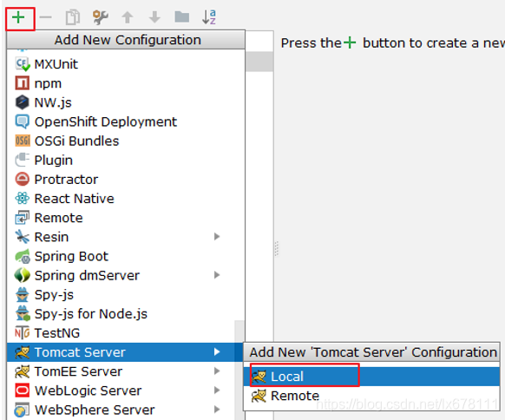
Task: Select the TestNG icon
Action: [23, 332]
